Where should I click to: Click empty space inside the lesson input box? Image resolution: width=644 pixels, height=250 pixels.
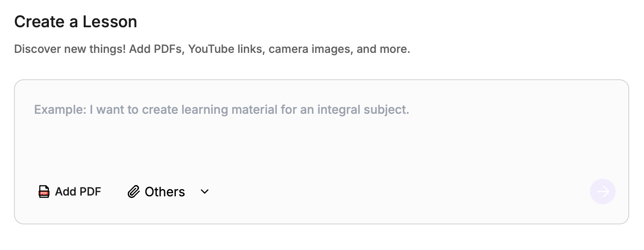[x=321, y=148]
